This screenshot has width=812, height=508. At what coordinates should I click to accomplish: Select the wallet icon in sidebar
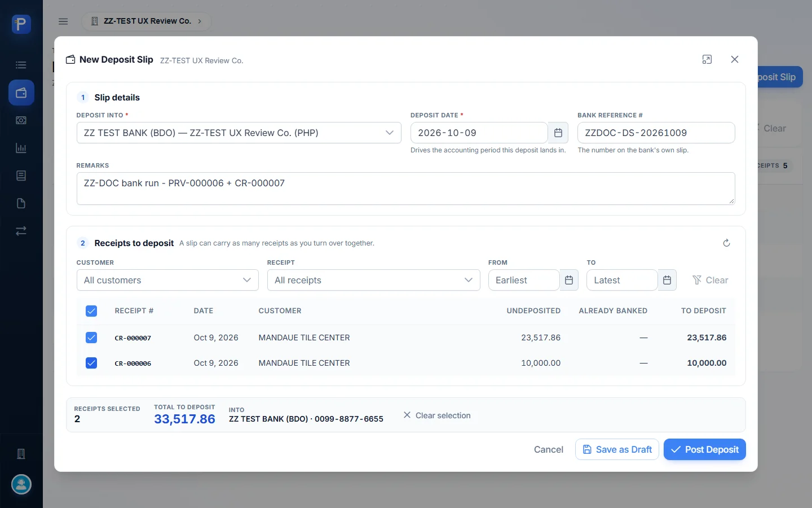point(21,93)
